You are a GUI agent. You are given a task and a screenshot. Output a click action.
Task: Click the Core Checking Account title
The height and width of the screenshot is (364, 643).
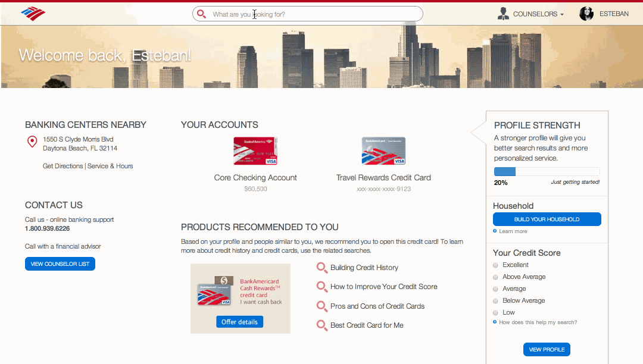(255, 178)
